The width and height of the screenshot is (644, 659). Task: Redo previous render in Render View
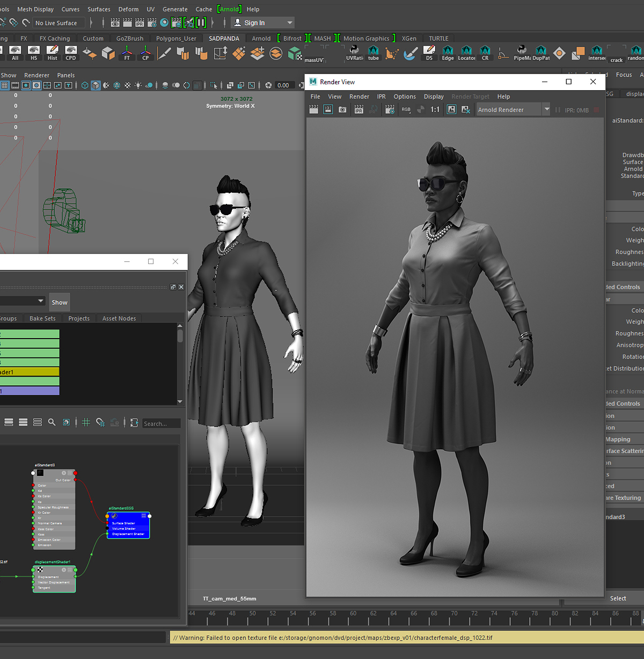314,109
